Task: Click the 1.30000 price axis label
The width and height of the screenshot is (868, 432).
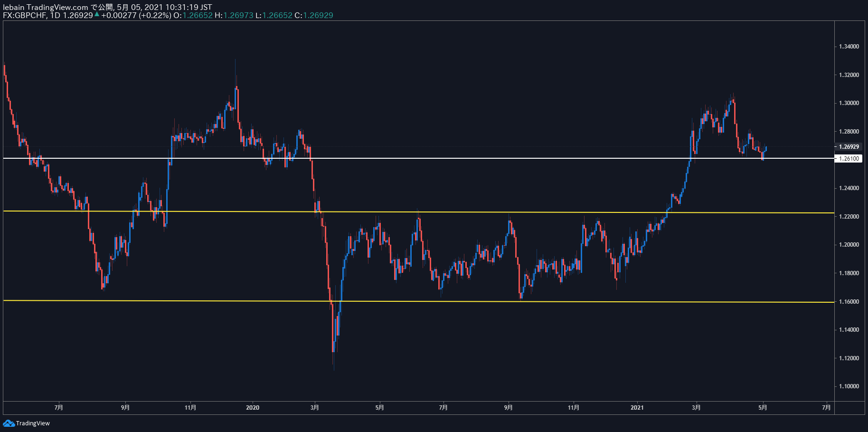Action: [849, 103]
